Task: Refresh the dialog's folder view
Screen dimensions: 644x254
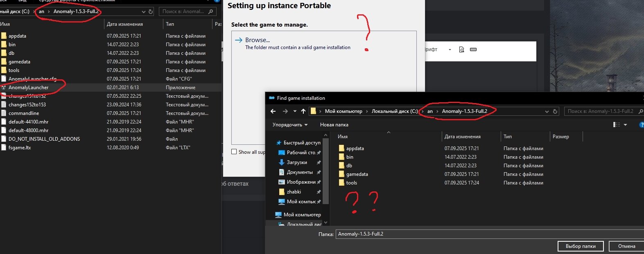Action: coord(555,111)
